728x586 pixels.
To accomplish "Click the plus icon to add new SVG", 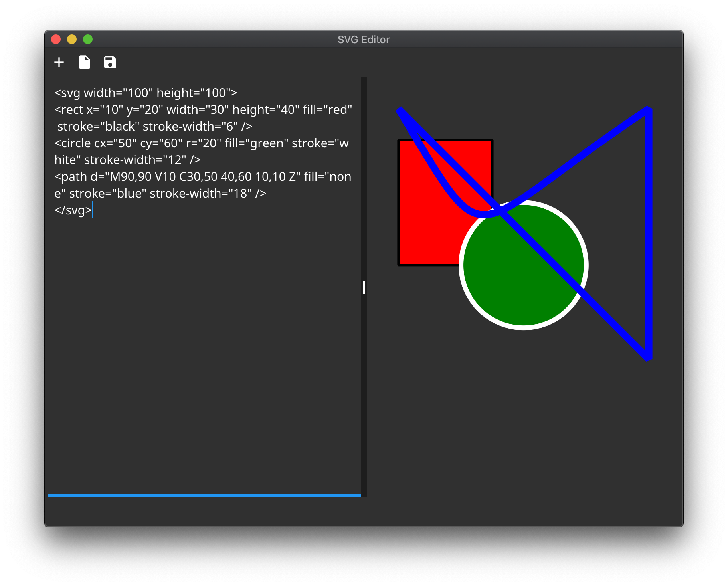I will [59, 62].
